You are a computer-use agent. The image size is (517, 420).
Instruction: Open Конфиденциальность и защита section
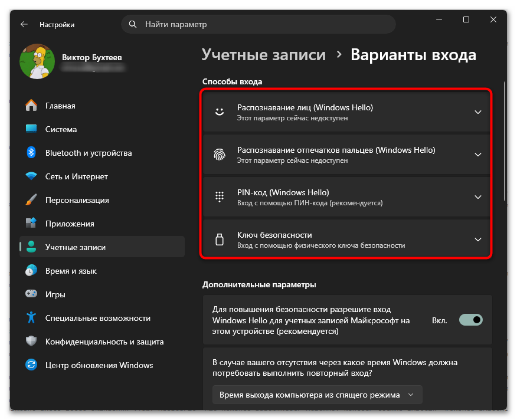102,341
